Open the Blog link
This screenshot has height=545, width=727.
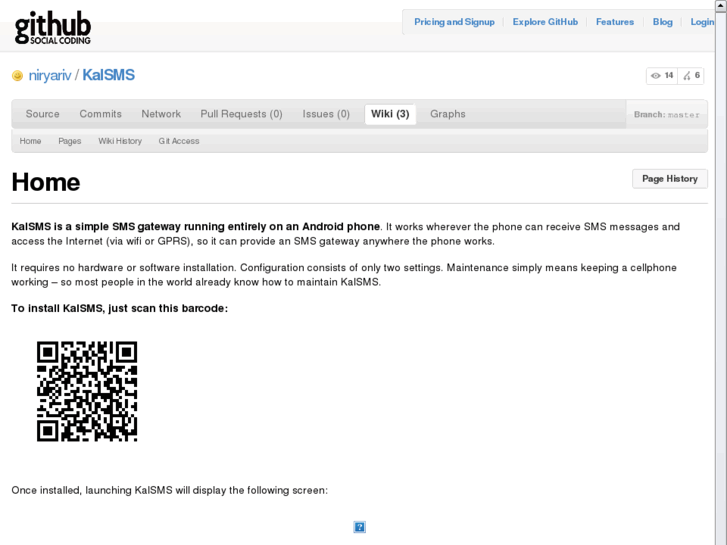coord(663,22)
